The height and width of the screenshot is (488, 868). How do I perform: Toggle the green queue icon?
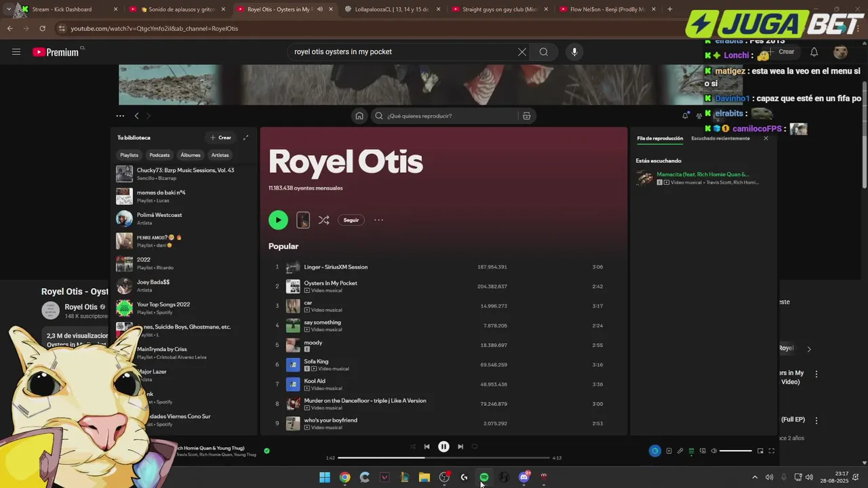click(691, 451)
